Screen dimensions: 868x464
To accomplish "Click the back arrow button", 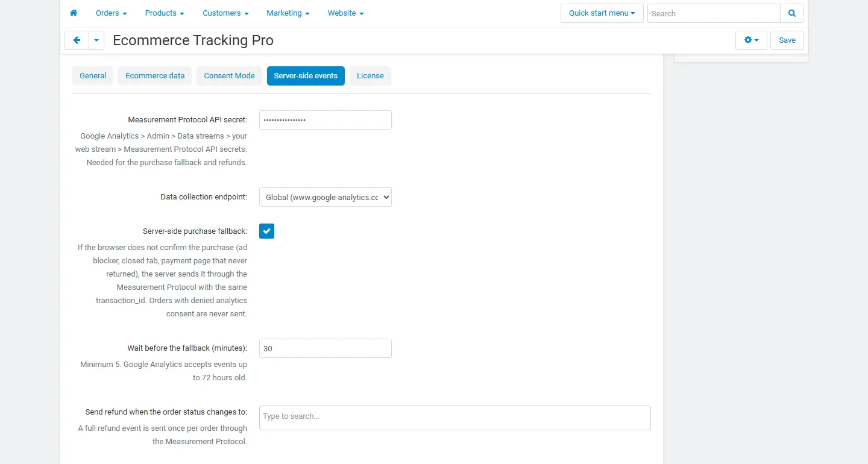I will tap(77, 40).
